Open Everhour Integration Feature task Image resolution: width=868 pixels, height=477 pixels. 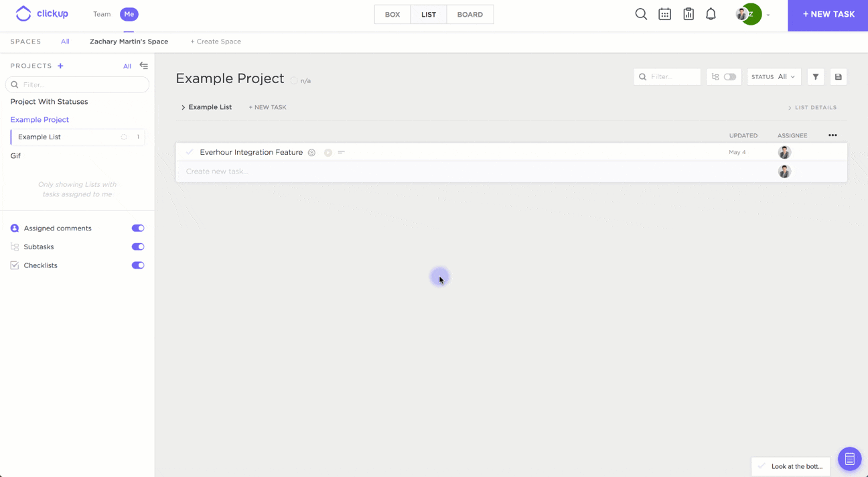click(x=251, y=152)
